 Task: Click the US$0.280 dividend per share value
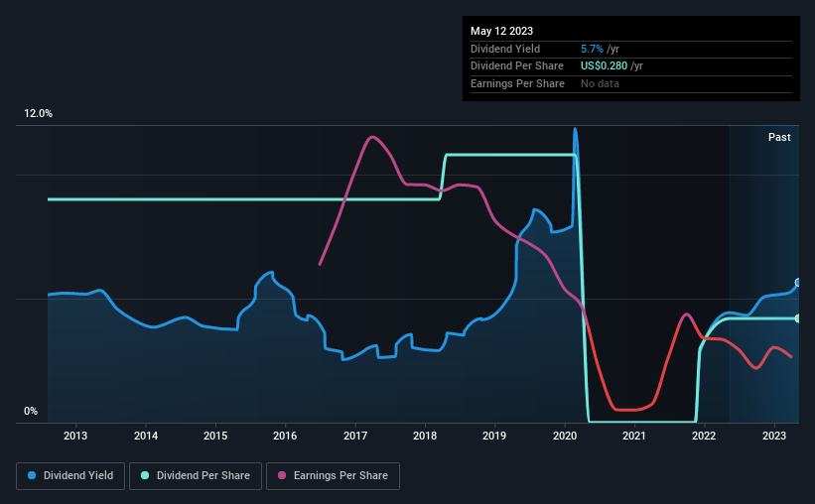[604, 66]
